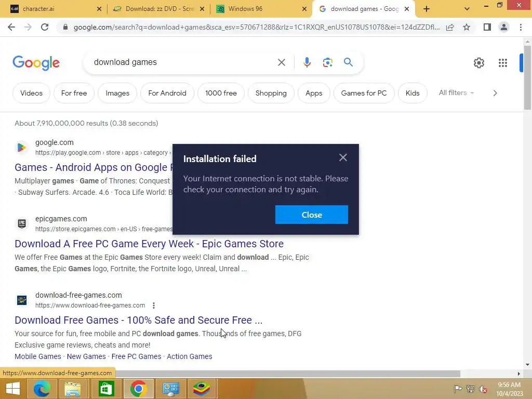The width and height of the screenshot is (532, 399).
Task: Show more filter chips with right chevron
Action: pyautogui.click(x=495, y=93)
